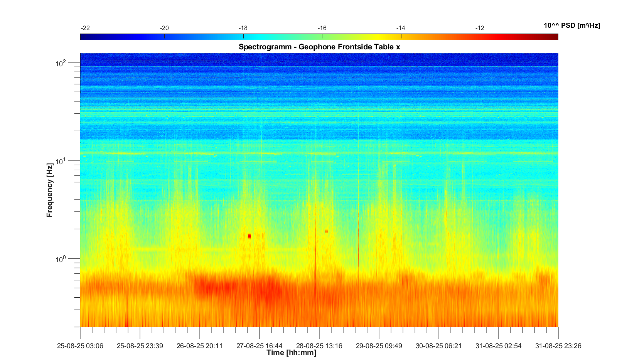The height and width of the screenshot is (364, 617).
Task: Click the small orange spot near 28-08-25 13:16
Action: pos(326,231)
